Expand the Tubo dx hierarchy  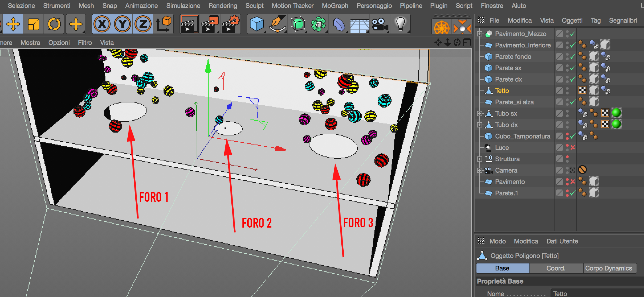click(x=480, y=125)
